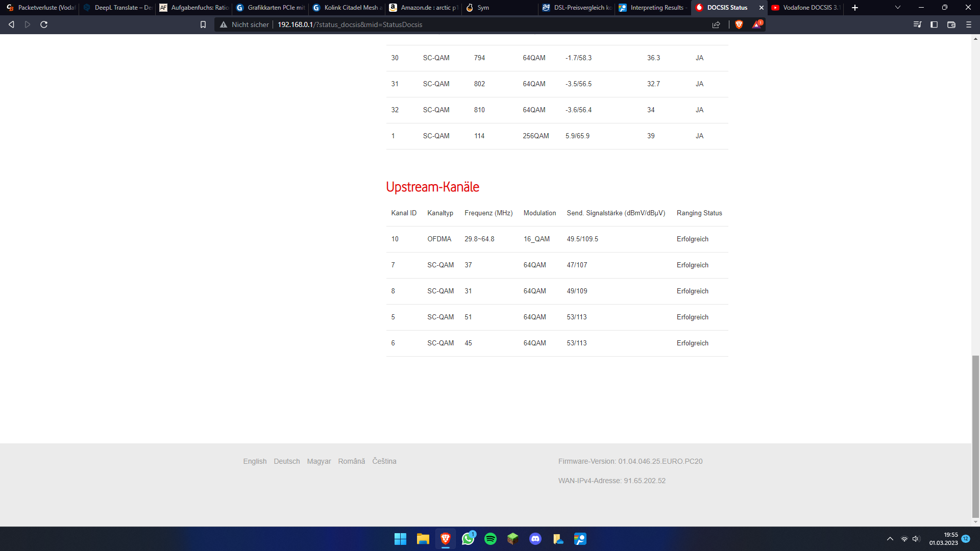Open Spotify from the taskbar
This screenshot has width=980, height=551.
tap(491, 539)
